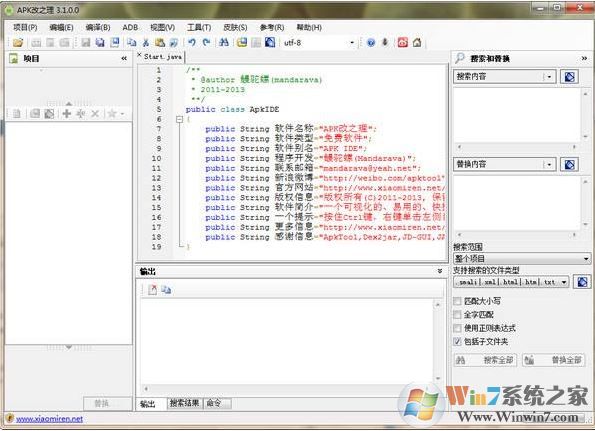Image resolution: width=595 pixels, height=431 pixels.
Task: Enable the 全字匹配 checkbox
Action: coord(457,315)
